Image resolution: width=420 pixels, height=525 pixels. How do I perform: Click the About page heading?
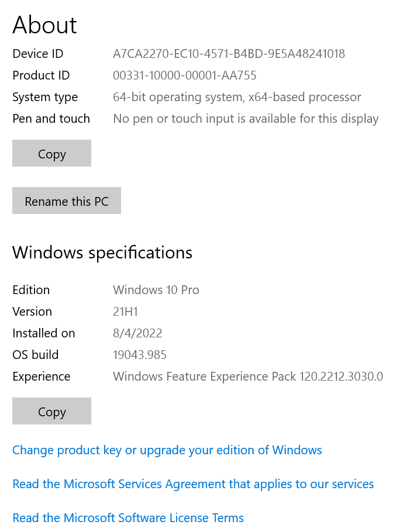click(x=44, y=25)
